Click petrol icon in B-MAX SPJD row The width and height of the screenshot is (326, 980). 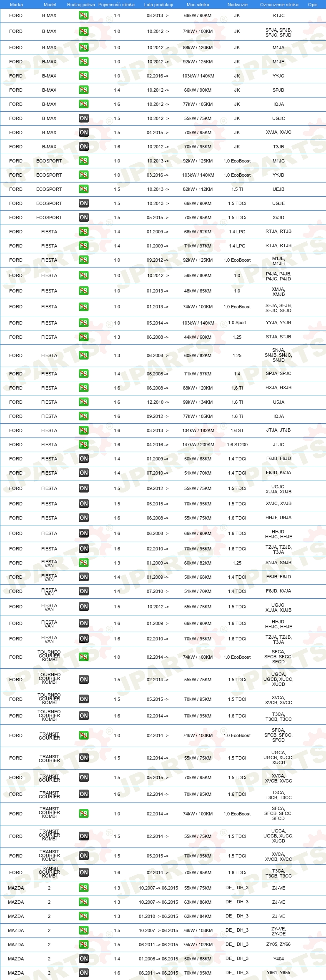(84, 90)
